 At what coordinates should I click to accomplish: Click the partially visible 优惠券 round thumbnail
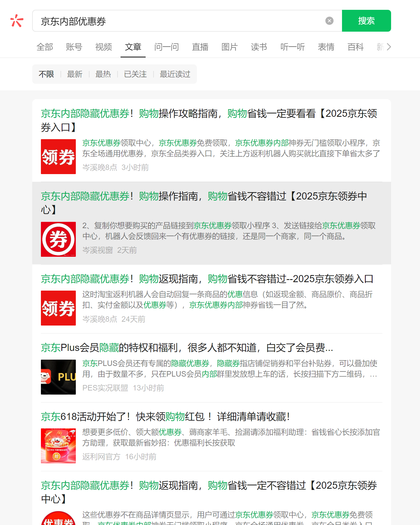58,518
